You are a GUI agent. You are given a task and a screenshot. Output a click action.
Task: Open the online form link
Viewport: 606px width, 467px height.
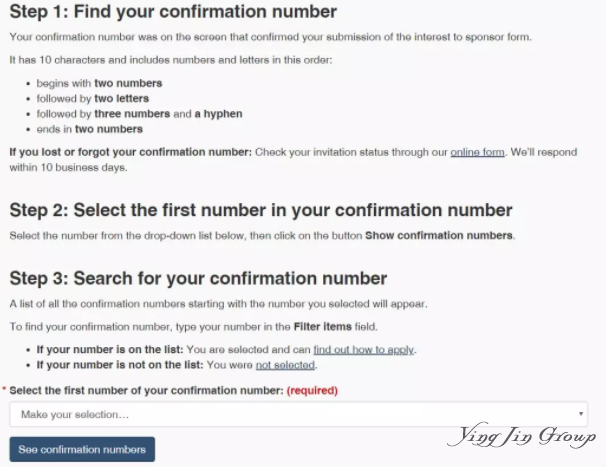pos(477,152)
